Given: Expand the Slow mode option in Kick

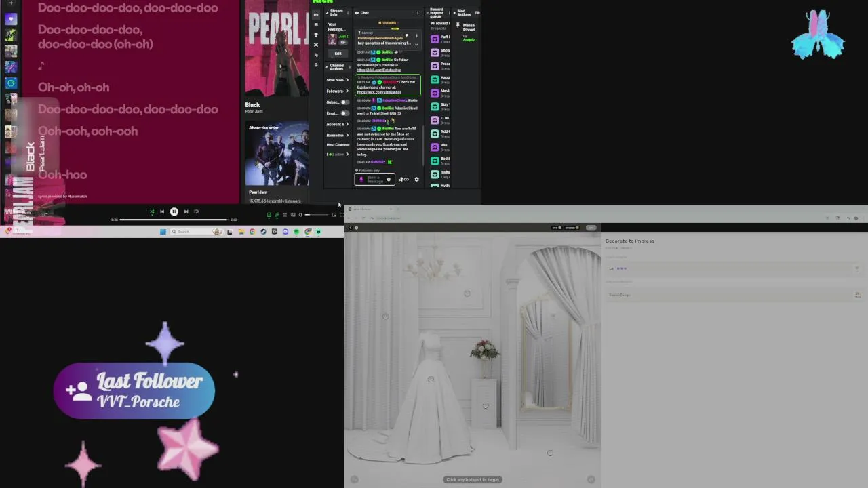Looking at the screenshot, I should click(x=338, y=80).
